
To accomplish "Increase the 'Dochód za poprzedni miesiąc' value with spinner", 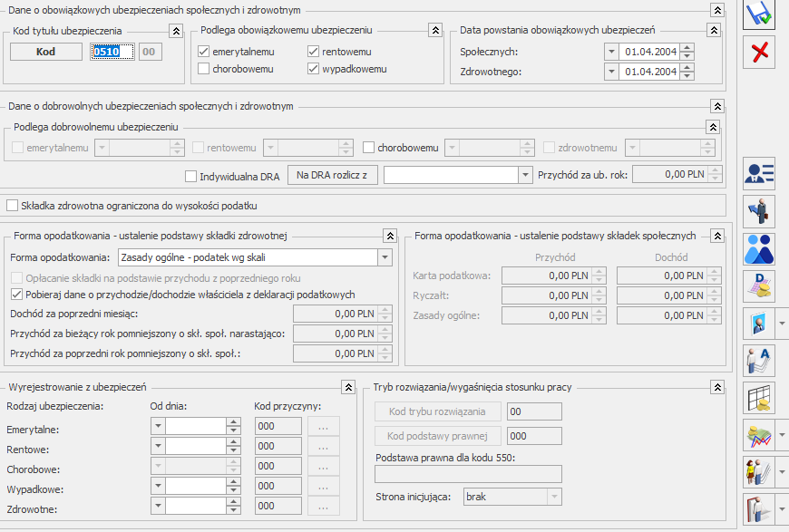I will click(x=385, y=309).
